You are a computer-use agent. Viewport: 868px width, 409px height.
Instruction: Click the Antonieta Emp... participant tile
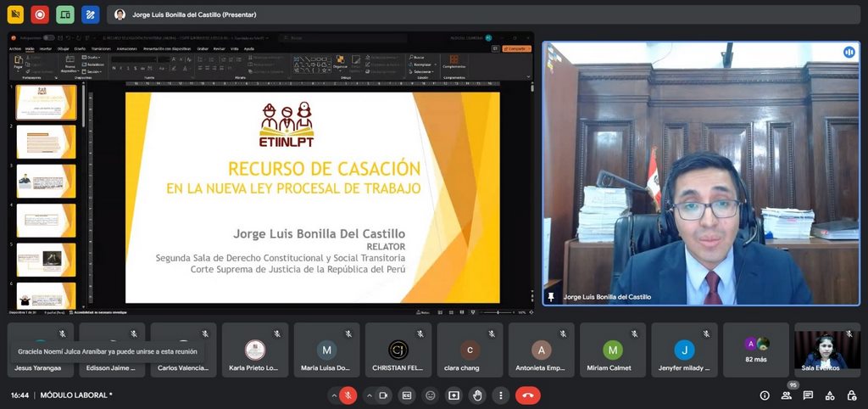[542, 350]
